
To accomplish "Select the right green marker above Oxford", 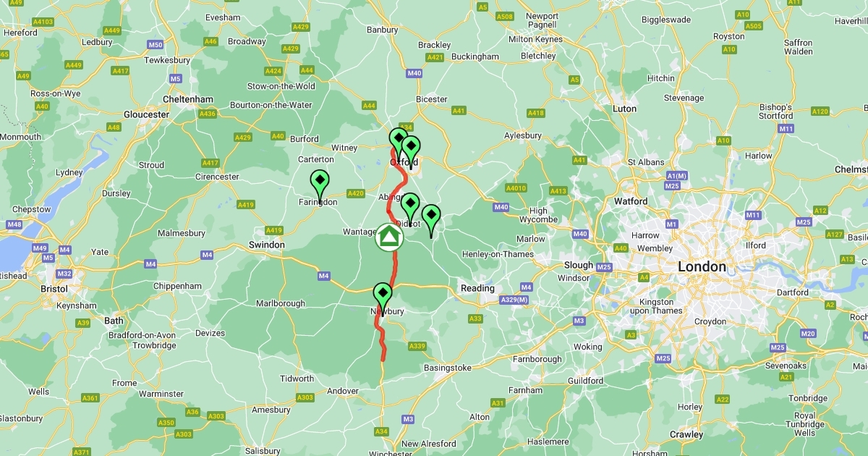I will coord(410,148).
